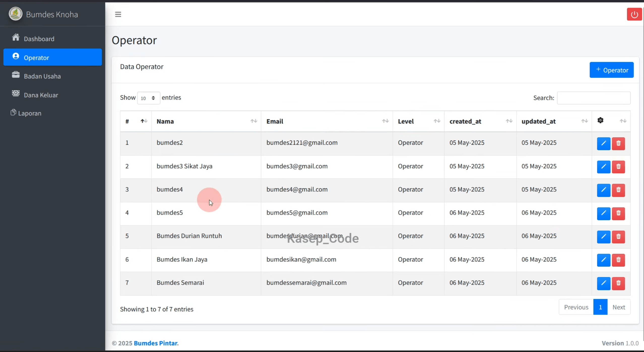
Task: Edit the Bumdes Durian Runtuh row
Action: click(604, 237)
